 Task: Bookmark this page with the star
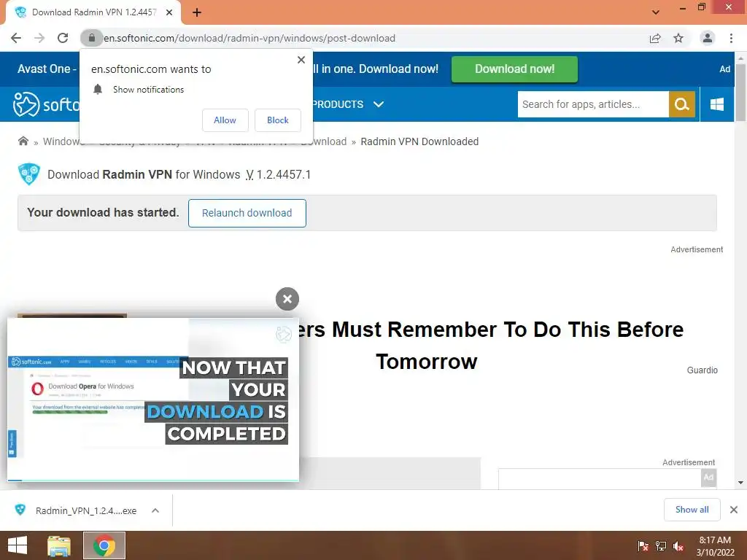tap(678, 38)
